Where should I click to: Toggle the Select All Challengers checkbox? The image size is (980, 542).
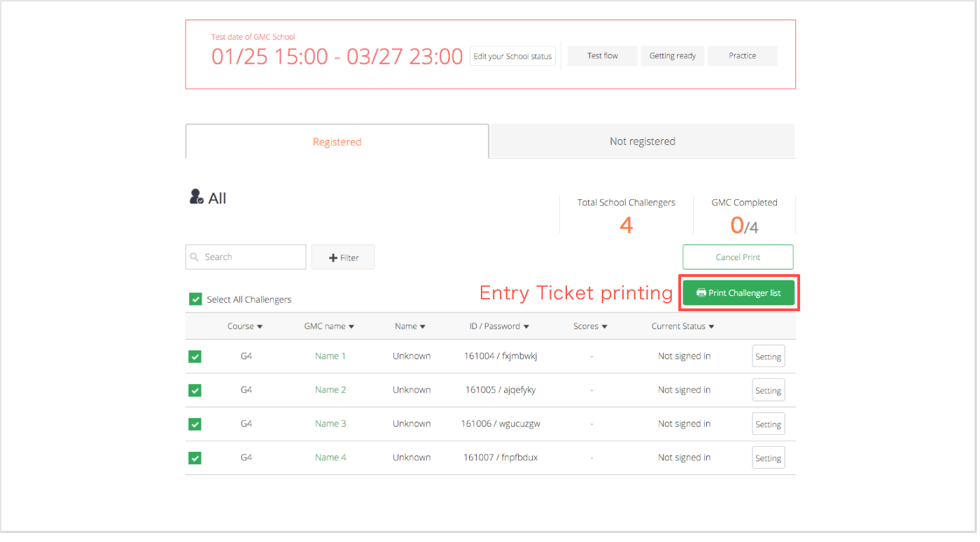195,299
